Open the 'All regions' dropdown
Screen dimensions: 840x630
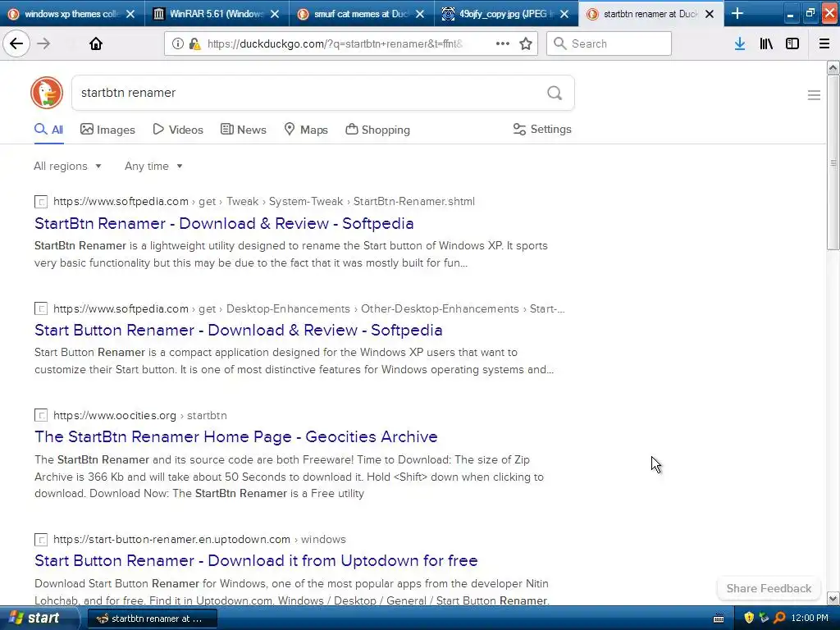pyautogui.click(x=67, y=166)
